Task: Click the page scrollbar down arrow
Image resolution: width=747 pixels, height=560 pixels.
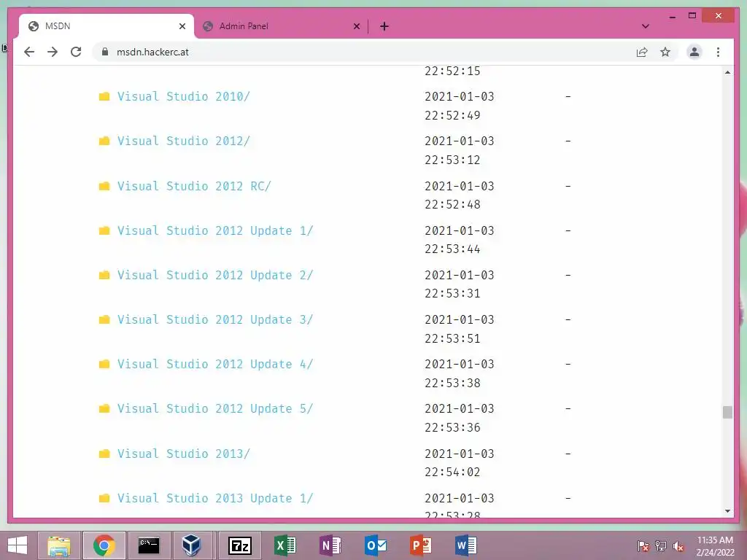Action: (x=727, y=511)
